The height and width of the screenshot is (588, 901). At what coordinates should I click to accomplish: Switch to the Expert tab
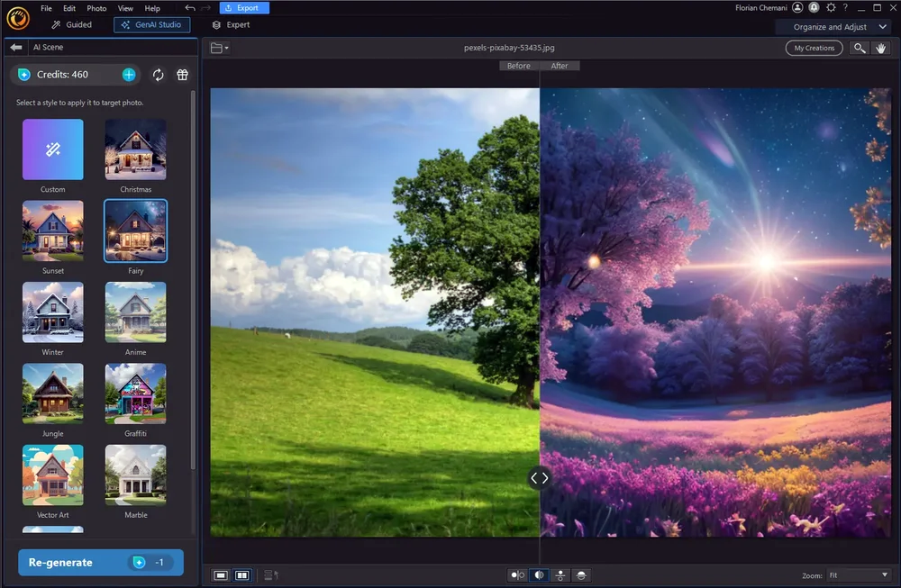tap(232, 25)
